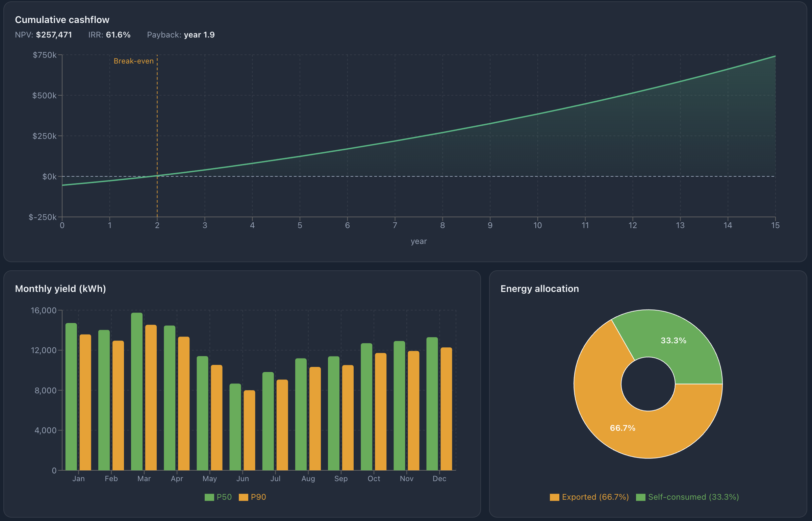Select the Monthly yield (kWh) panel header

(60, 289)
